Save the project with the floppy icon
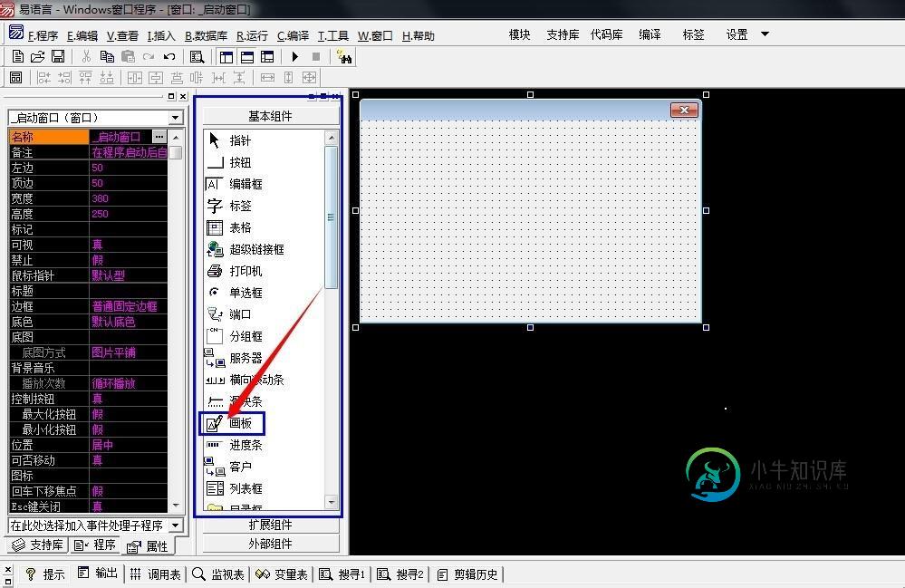905x588 pixels. (x=58, y=56)
